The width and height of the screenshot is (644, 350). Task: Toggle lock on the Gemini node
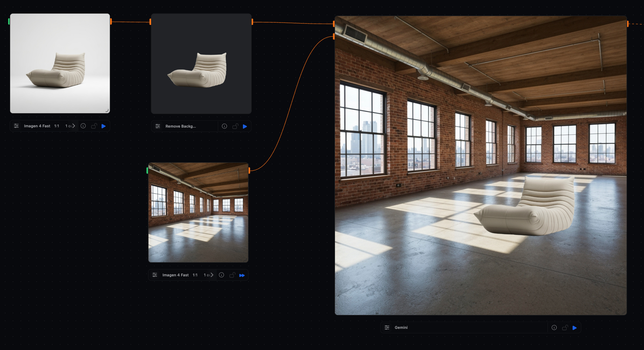565,328
